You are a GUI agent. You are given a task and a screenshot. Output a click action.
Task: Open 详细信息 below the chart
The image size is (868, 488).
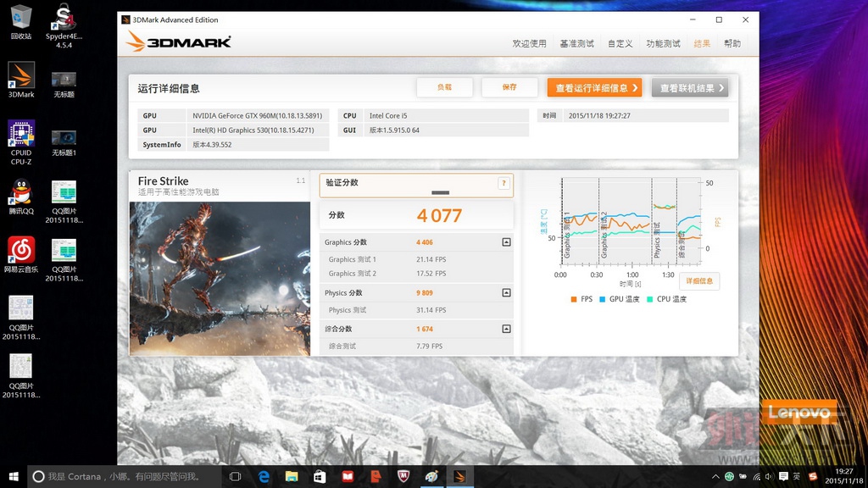click(699, 281)
